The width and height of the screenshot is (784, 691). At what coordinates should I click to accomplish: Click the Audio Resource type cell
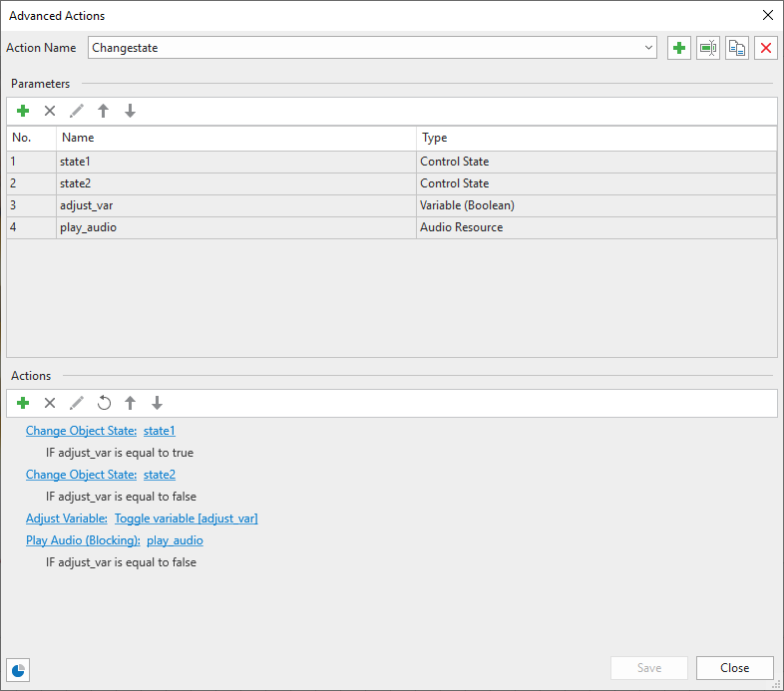(x=596, y=228)
